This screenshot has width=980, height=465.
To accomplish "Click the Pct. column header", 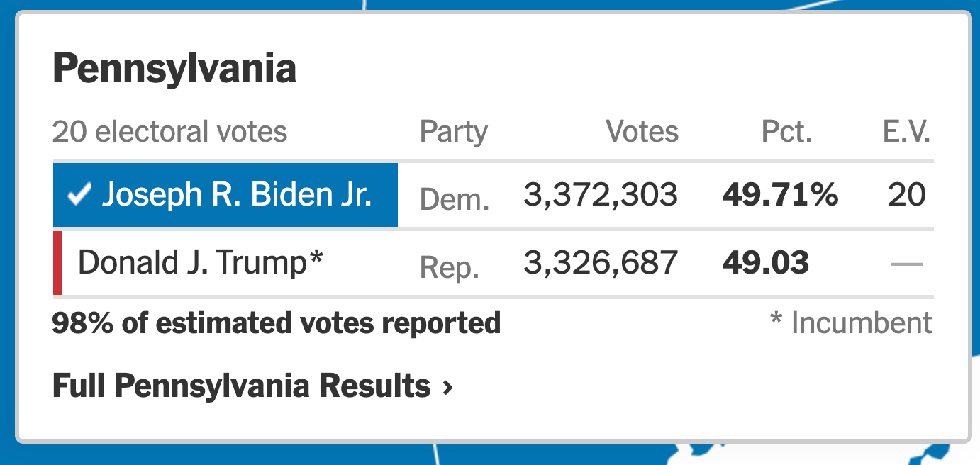I will 786,132.
